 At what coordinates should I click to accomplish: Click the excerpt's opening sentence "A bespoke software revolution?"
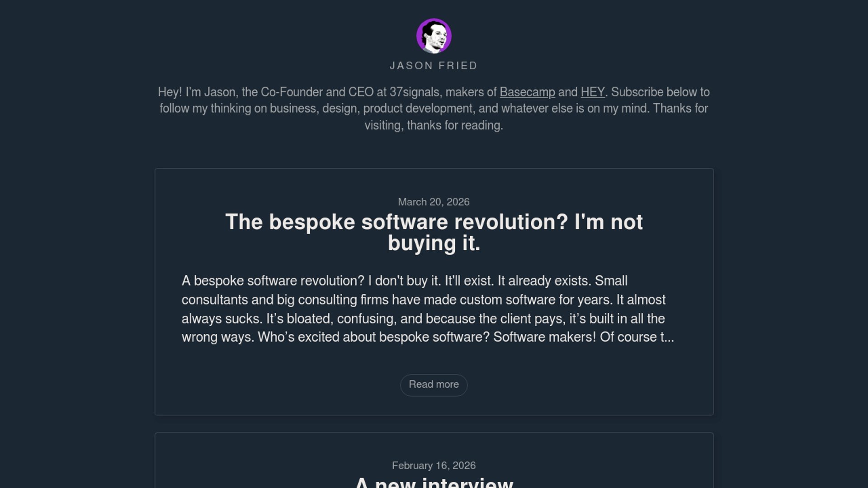click(273, 281)
